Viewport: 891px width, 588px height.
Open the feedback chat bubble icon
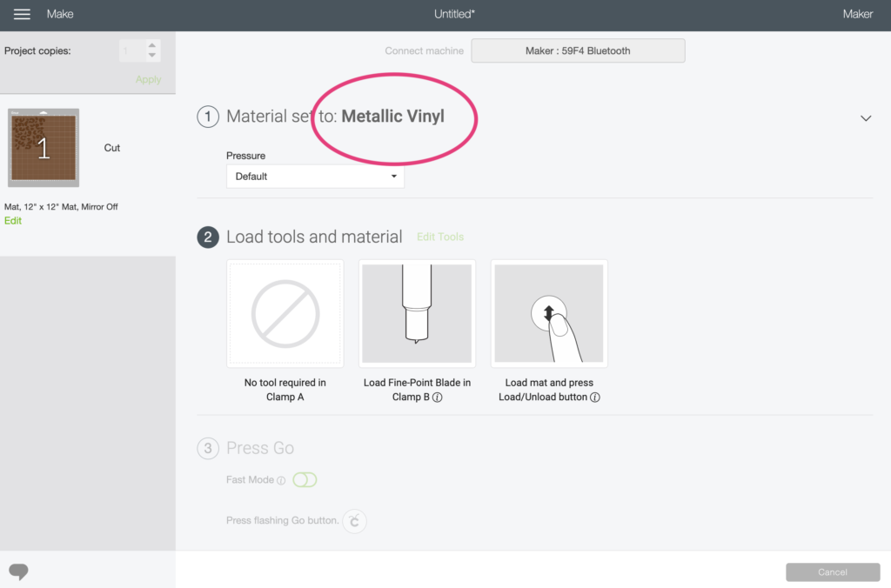(18, 571)
